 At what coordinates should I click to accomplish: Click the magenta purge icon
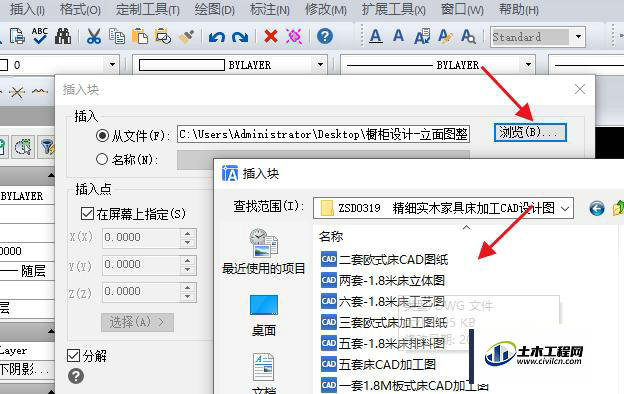[x=294, y=37]
